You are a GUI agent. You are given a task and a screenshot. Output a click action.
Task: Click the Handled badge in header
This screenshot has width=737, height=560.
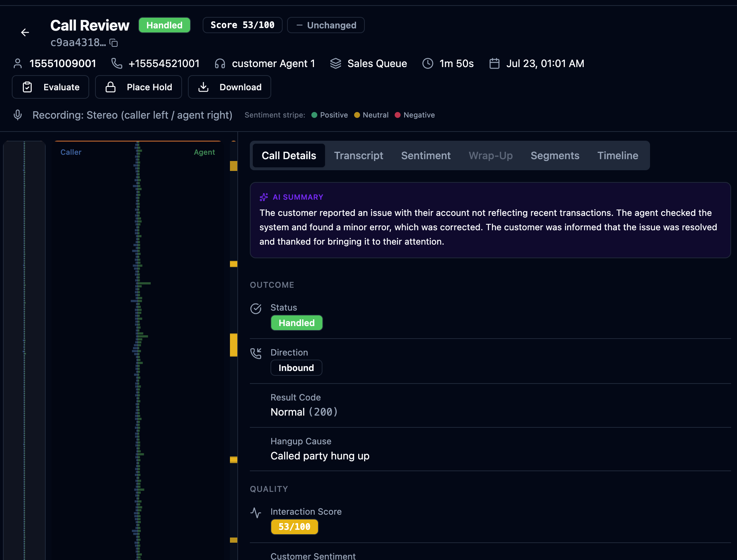(x=164, y=25)
